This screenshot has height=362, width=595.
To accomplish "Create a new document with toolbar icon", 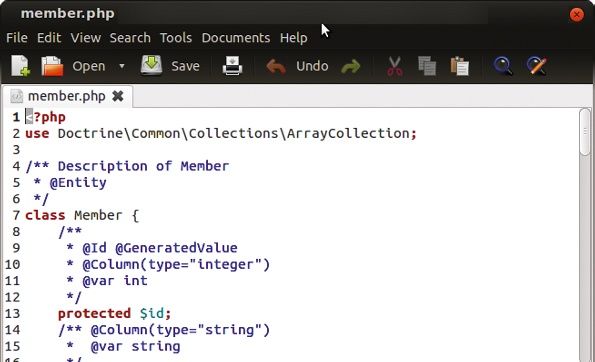I will coord(20,66).
